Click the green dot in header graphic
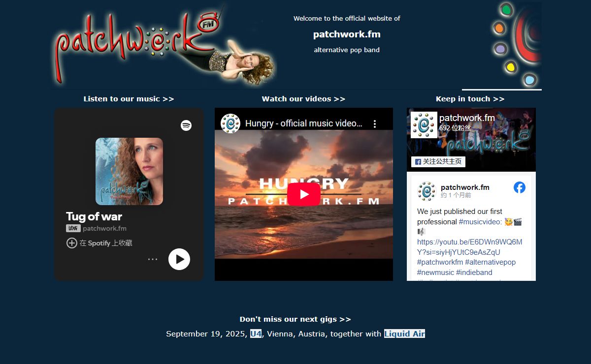Image resolution: width=591 pixels, height=364 pixels. click(x=506, y=9)
